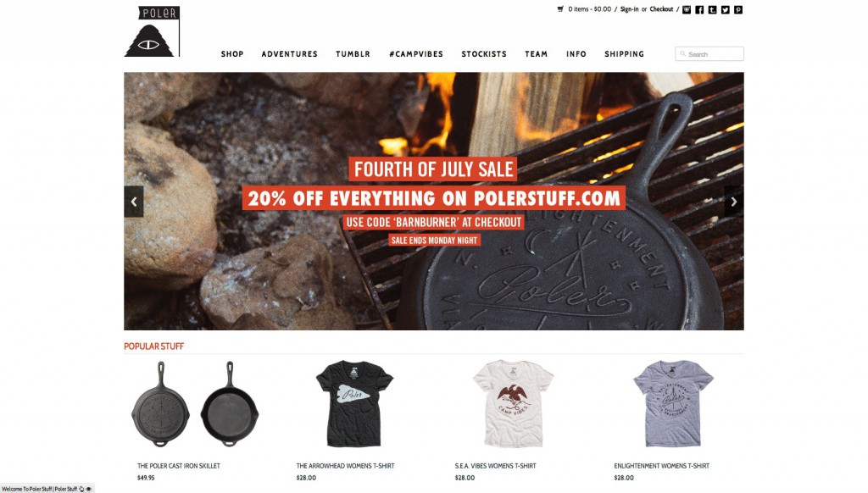Go to previous banner slide
The height and width of the screenshot is (493, 868).
[134, 202]
